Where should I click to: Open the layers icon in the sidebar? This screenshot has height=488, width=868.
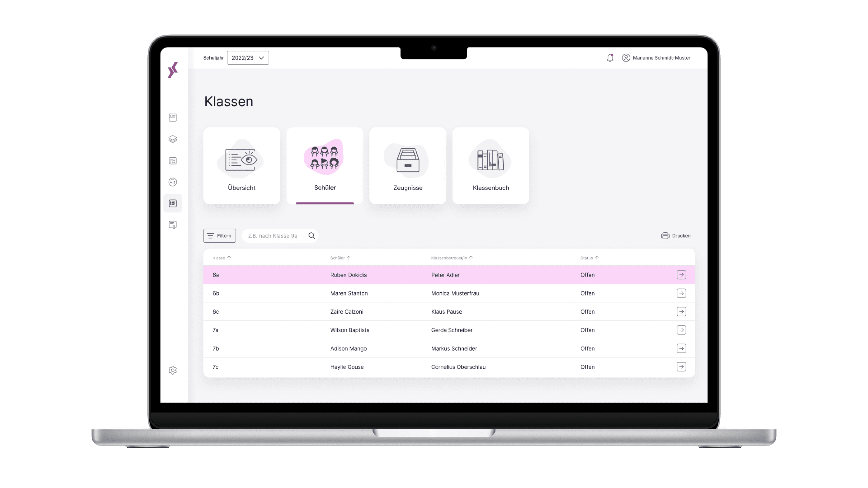click(173, 139)
